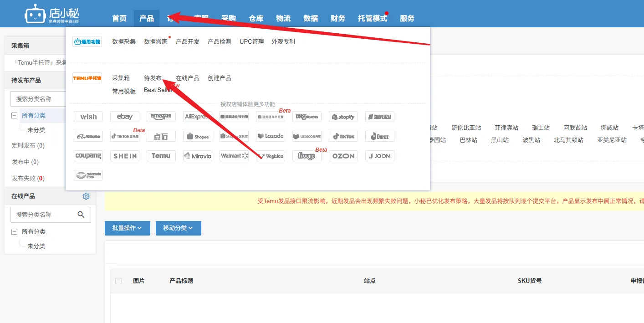This screenshot has height=323, width=644.
Task: Open the 物流 top menu
Action: click(x=283, y=18)
